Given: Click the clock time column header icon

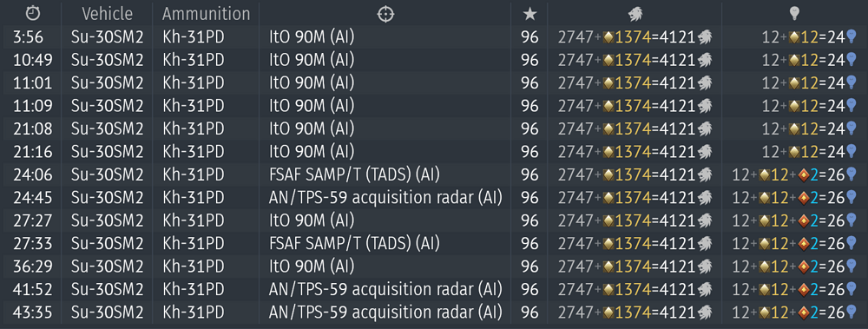Looking at the screenshot, I should 33,13.
